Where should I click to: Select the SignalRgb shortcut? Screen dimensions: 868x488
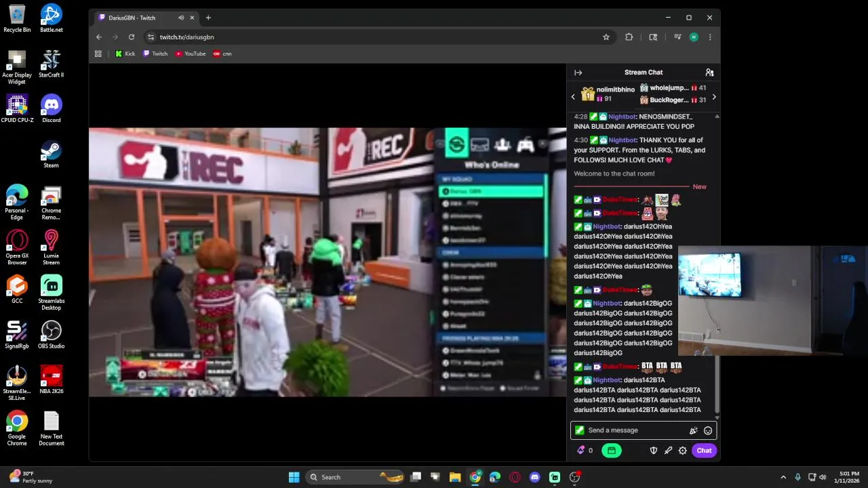tap(17, 335)
